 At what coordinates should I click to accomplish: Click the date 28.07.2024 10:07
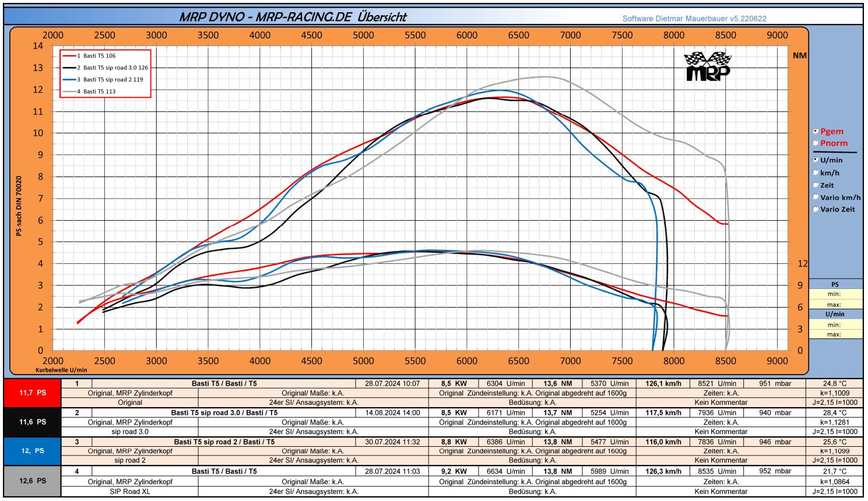point(392,383)
